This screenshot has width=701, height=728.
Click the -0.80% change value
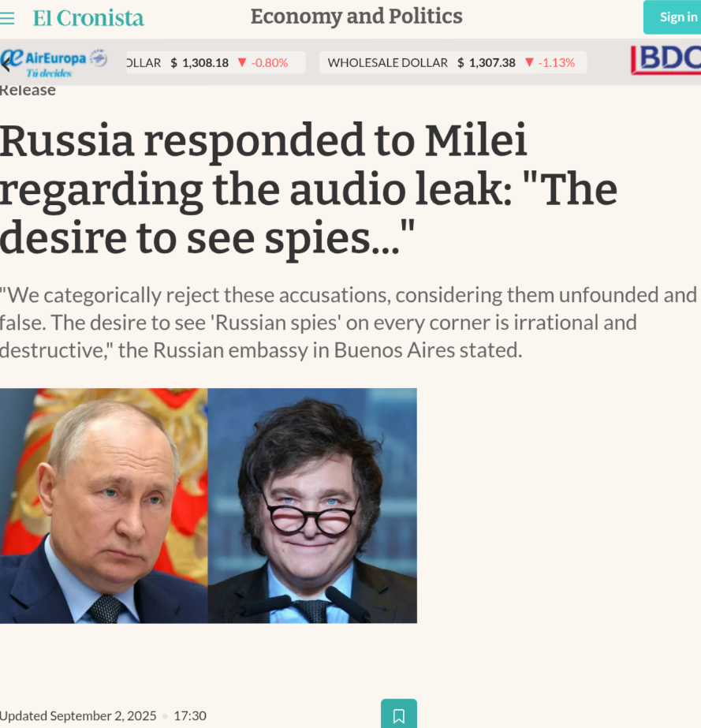coord(269,62)
